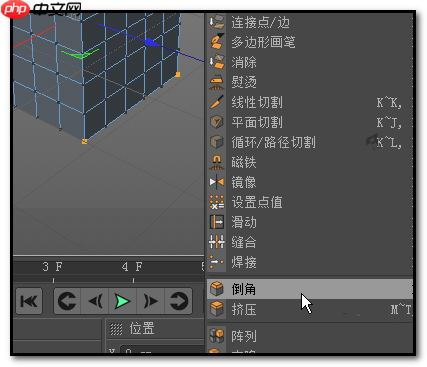This screenshot has width=427, height=367.
Task: Choose 设置点值 in the menu
Action: pos(310,202)
